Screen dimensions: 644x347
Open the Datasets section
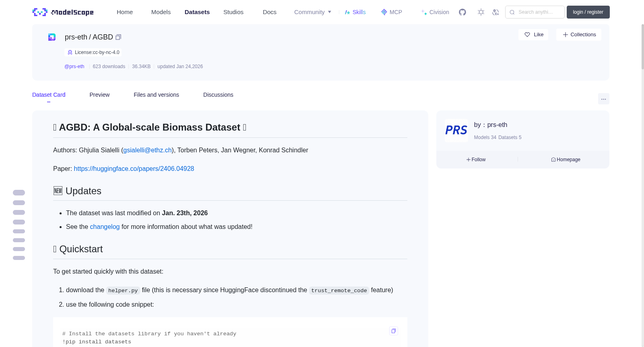point(197,12)
